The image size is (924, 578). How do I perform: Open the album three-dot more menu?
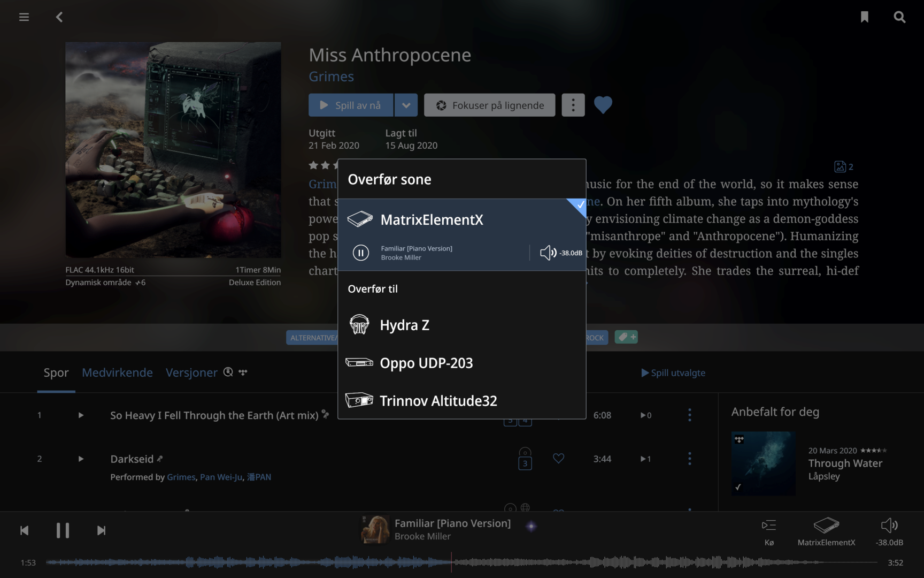click(573, 105)
